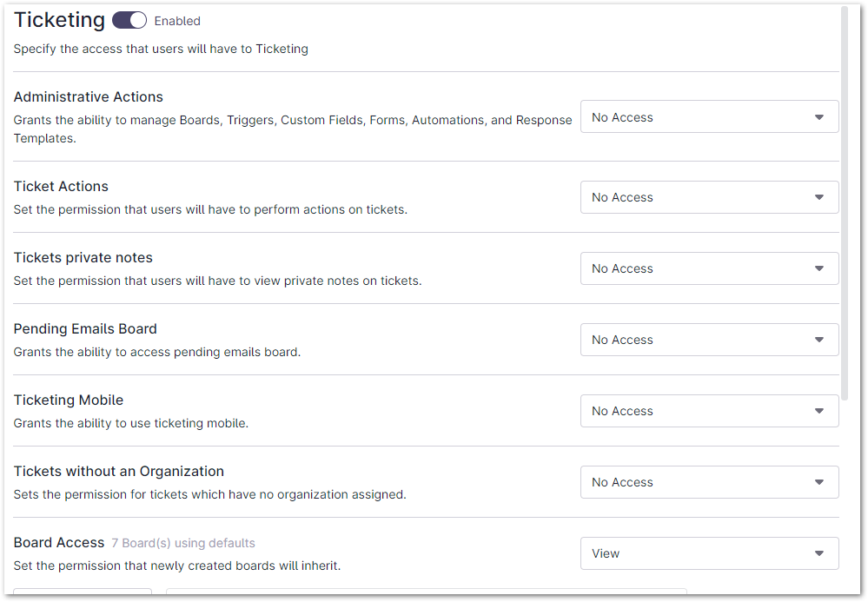The height and width of the screenshot is (602, 868).
Task: Click the Ticket Actions dropdown arrow
Action: (x=818, y=197)
